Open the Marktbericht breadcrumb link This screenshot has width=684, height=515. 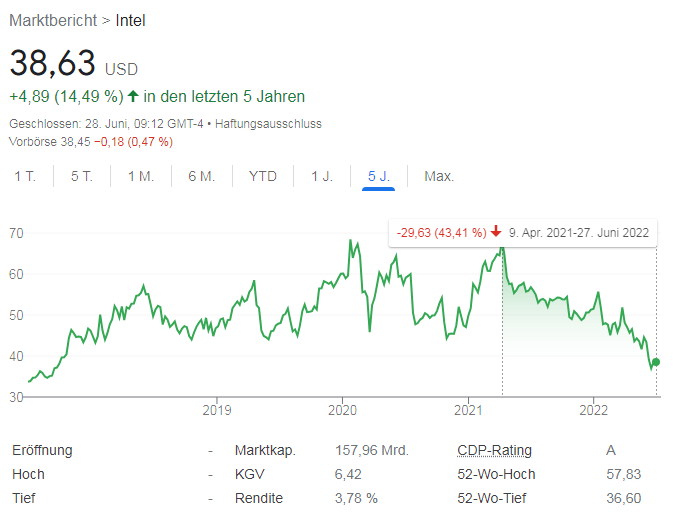coord(53,20)
